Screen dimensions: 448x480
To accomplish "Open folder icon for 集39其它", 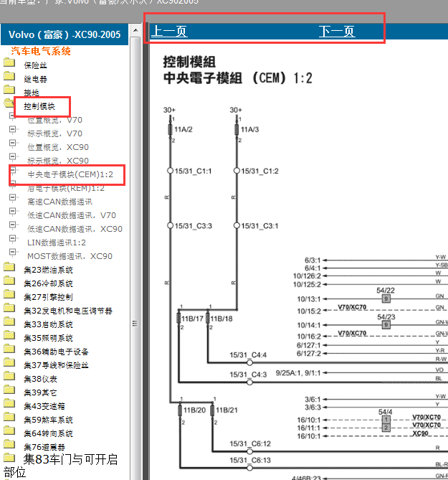I will tap(9, 390).
